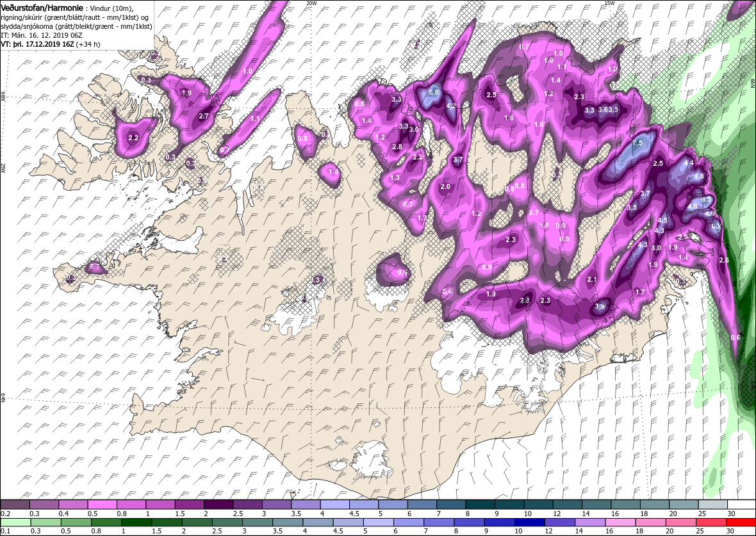Click the 3.9 snowfall value on the map
This screenshot has height=536, width=756.
click(600, 306)
